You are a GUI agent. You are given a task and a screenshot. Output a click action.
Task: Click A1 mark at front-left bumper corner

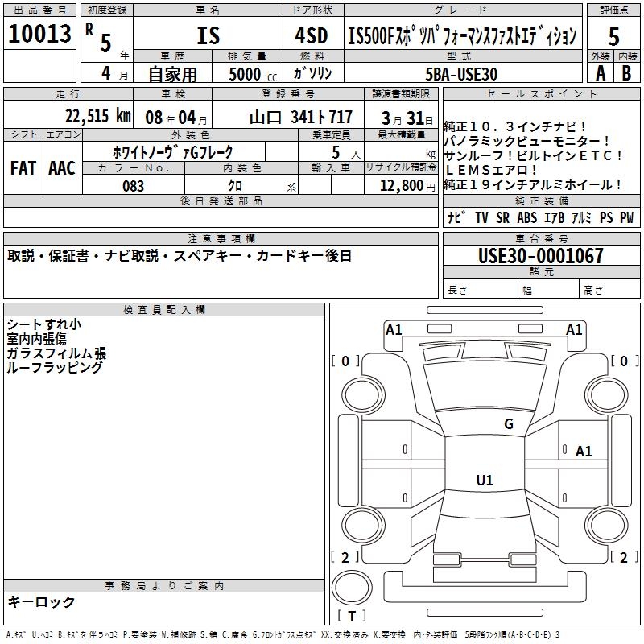tap(394, 329)
